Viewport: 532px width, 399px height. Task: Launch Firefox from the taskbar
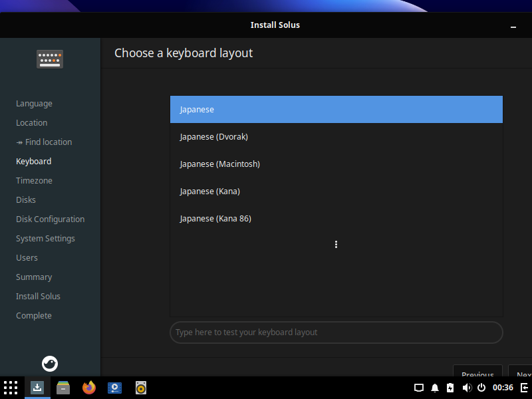[x=89, y=388]
